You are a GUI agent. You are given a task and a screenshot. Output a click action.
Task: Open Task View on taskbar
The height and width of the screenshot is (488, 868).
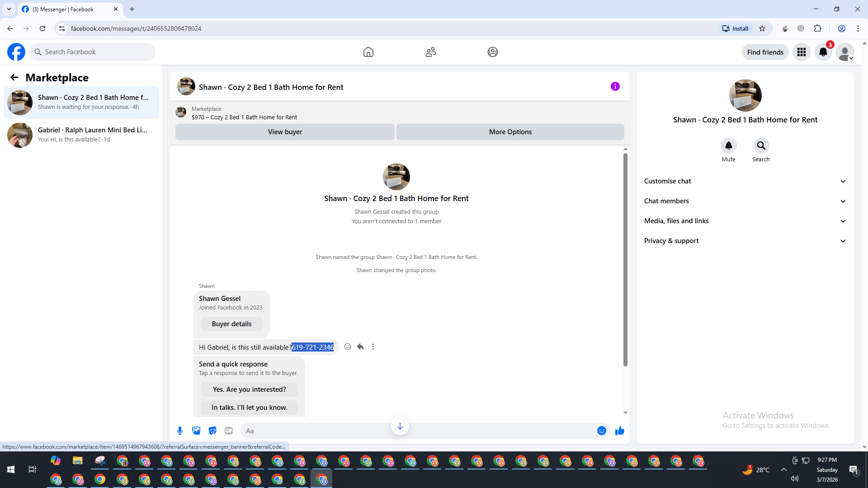[x=33, y=469]
